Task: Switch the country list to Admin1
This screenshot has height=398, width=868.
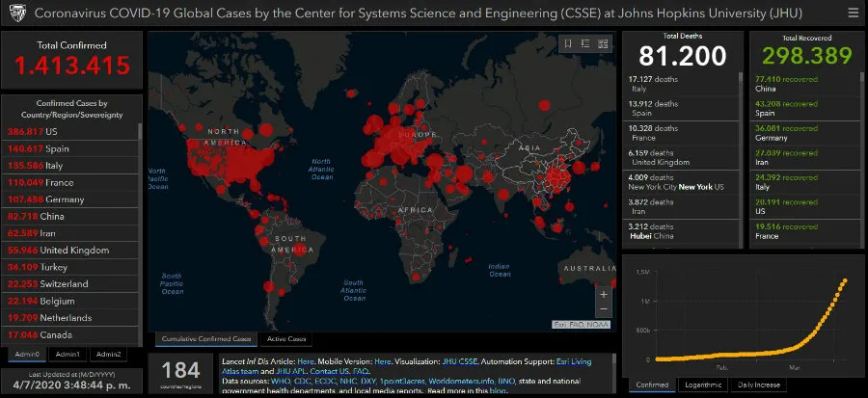Action: click(x=68, y=354)
